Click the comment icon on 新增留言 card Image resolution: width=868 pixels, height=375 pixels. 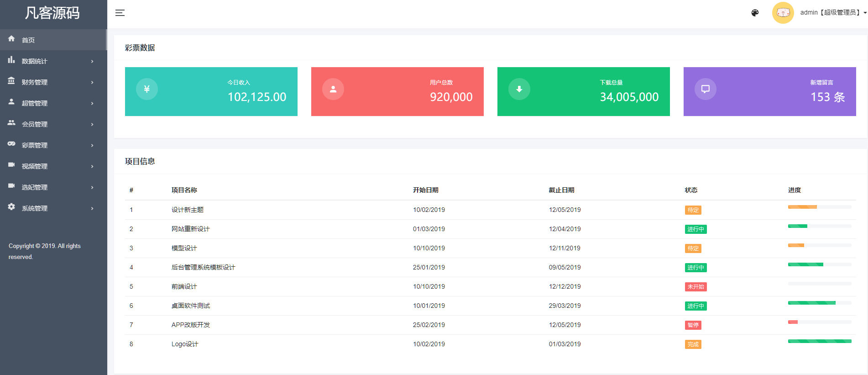(706, 89)
